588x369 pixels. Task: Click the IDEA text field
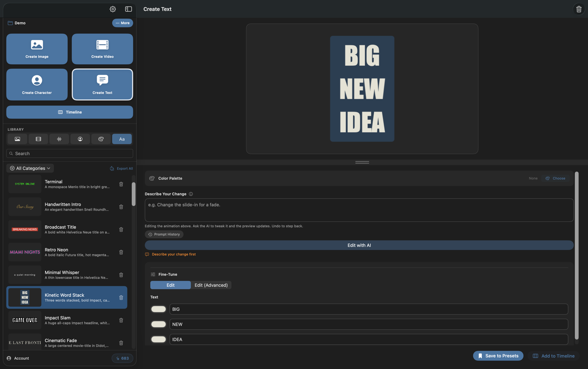tap(369, 339)
